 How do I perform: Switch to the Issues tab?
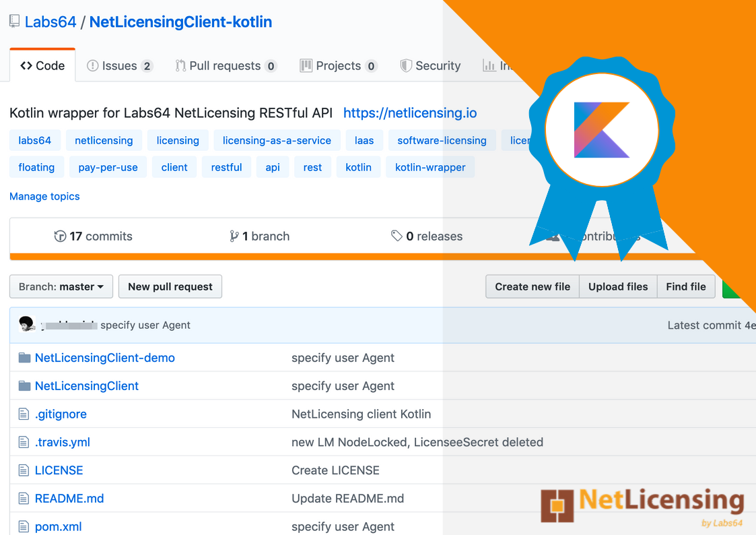[x=120, y=65]
